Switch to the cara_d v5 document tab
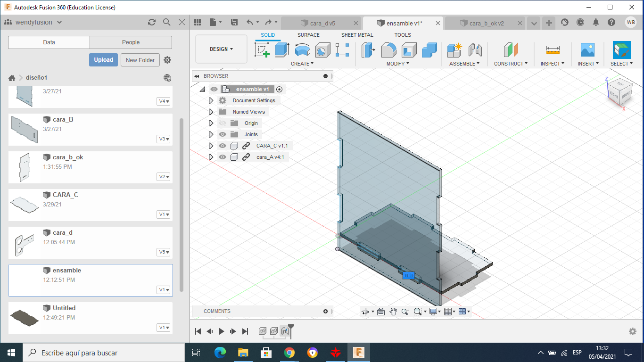The width and height of the screenshot is (644, 362). click(x=322, y=23)
